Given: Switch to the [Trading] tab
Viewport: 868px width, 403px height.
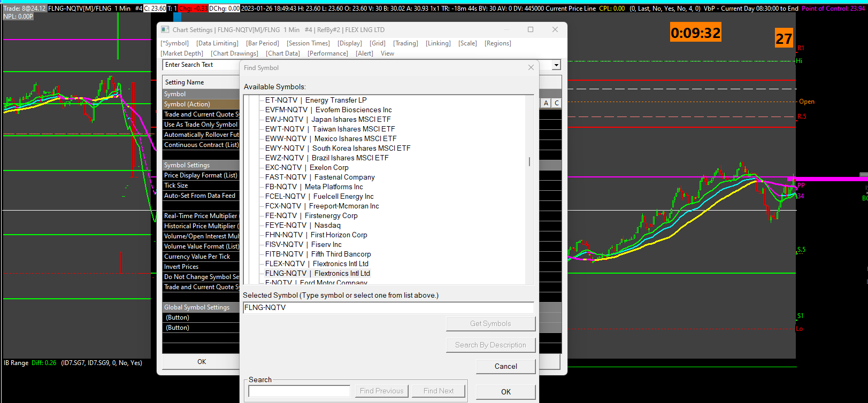Looking at the screenshot, I should coord(405,43).
